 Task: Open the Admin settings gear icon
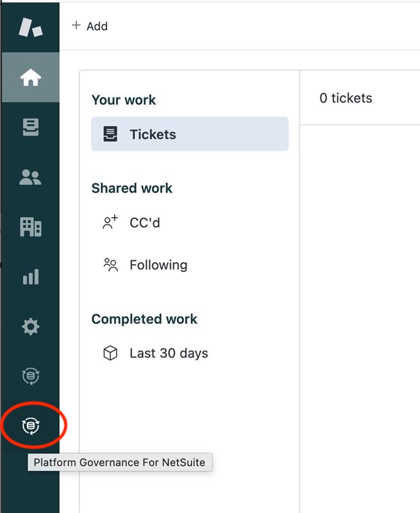[30, 327]
